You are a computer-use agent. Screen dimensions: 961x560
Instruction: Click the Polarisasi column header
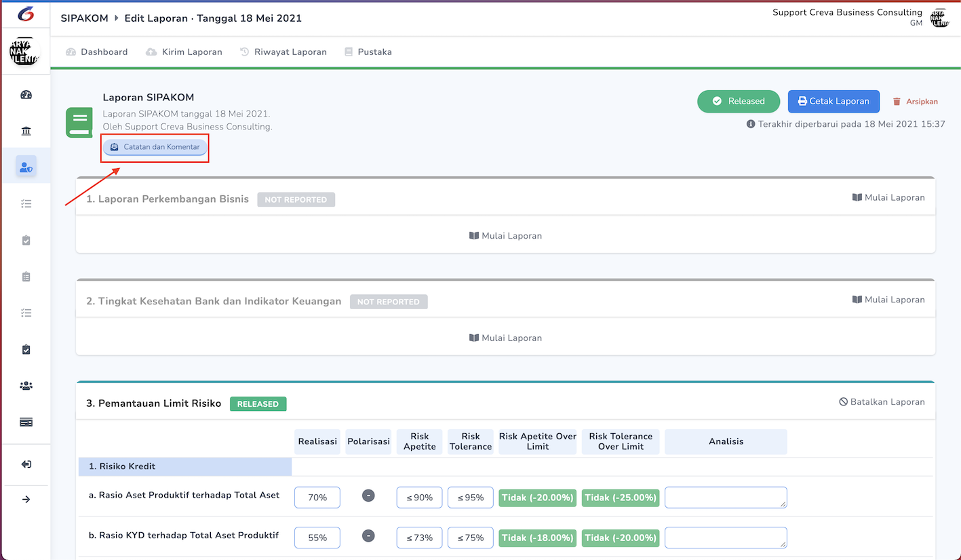pos(368,441)
